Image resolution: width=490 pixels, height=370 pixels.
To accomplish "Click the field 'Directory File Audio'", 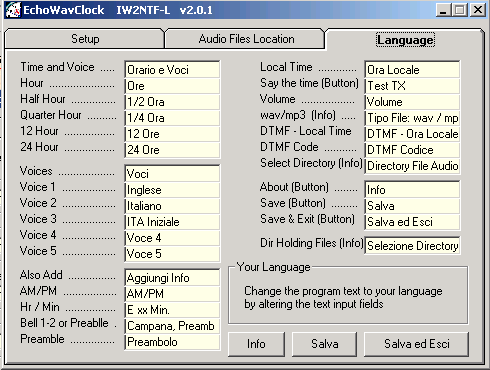I will tap(412, 166).
